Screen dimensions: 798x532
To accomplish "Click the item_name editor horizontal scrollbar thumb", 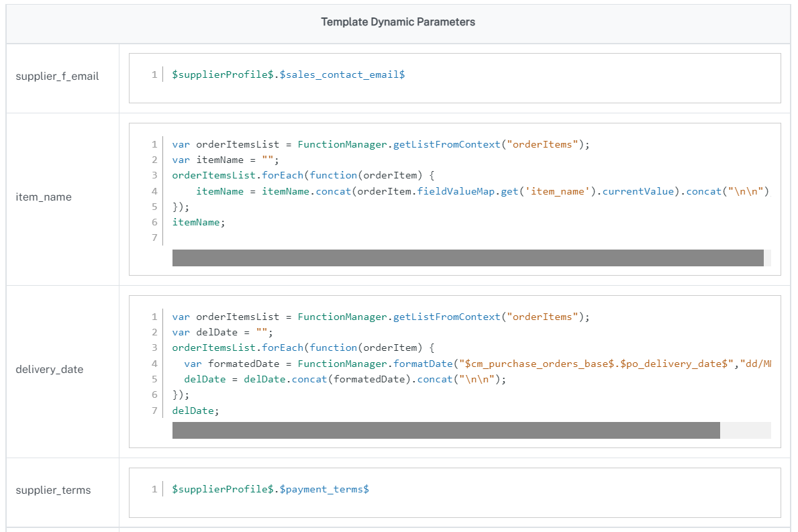I will pos(467,258).
